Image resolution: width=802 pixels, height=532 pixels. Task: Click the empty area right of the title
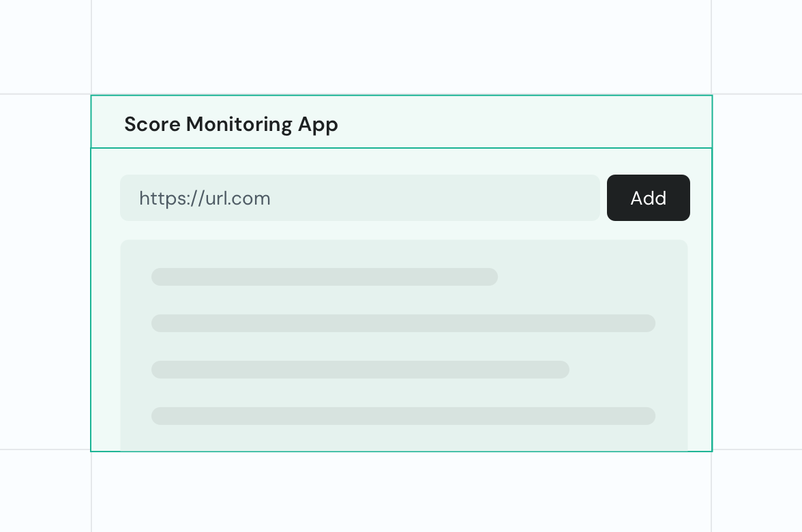tap(511, 124)
